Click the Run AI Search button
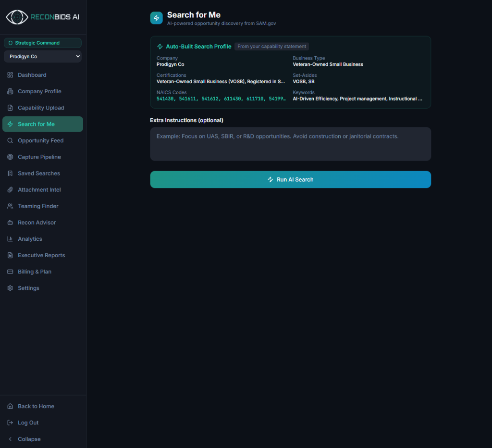Screen dimensions: 492x448 click(291, 180)
